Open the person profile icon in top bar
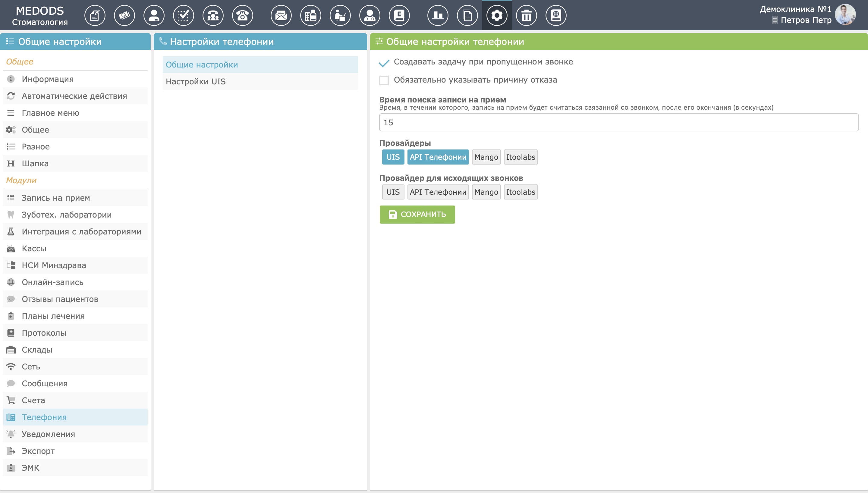Image resolution: width=868 pixels, height=493 pixels. [154, 15]
